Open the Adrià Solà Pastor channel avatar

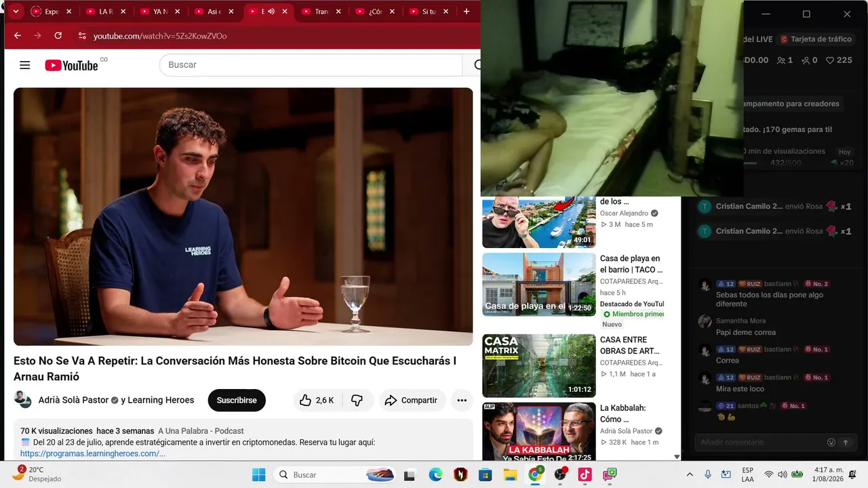tap(22, 400)
